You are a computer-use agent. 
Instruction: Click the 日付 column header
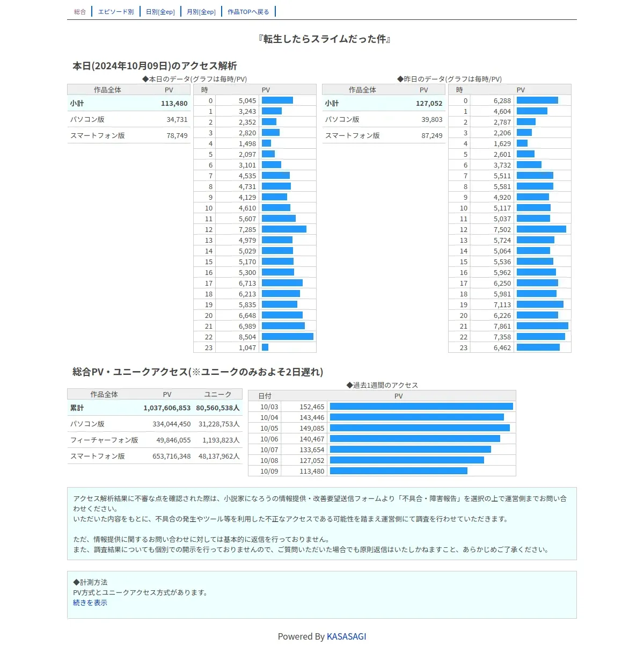pyautogui.click(x=265, y=396)
